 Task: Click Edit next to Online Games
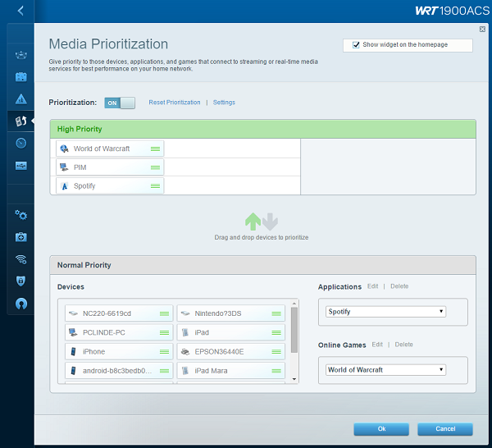[377, 345]
